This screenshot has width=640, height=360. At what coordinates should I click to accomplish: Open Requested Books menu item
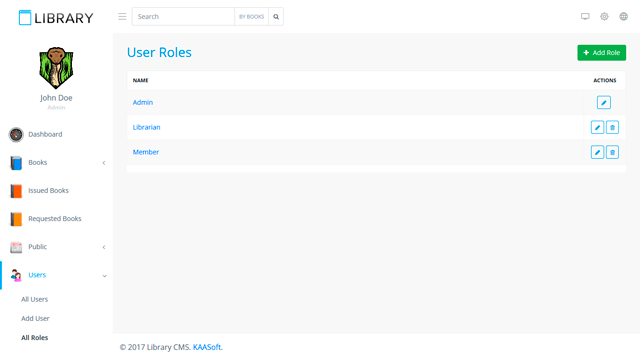55,219
